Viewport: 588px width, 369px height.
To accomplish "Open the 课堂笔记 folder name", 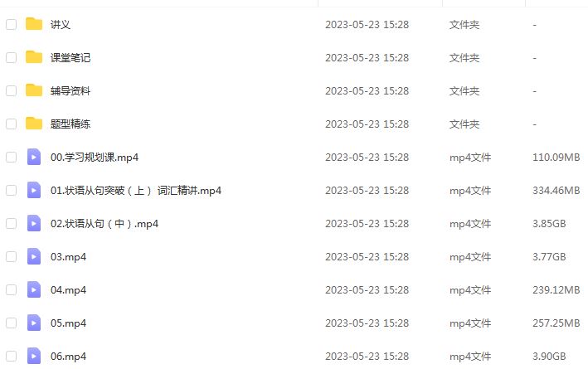I will [x=70, y=58].
